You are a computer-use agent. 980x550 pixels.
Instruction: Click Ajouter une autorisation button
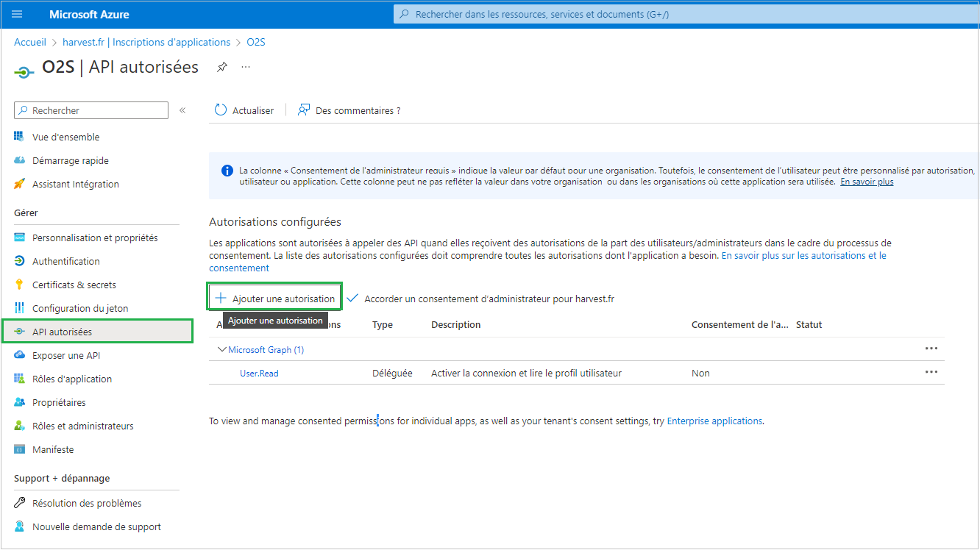275,299
